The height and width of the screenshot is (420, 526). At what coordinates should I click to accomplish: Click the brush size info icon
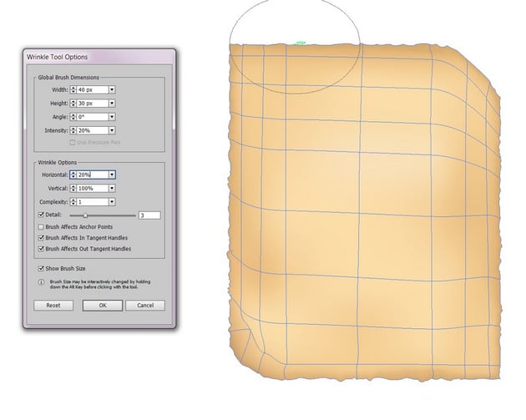tap(41, 282)
